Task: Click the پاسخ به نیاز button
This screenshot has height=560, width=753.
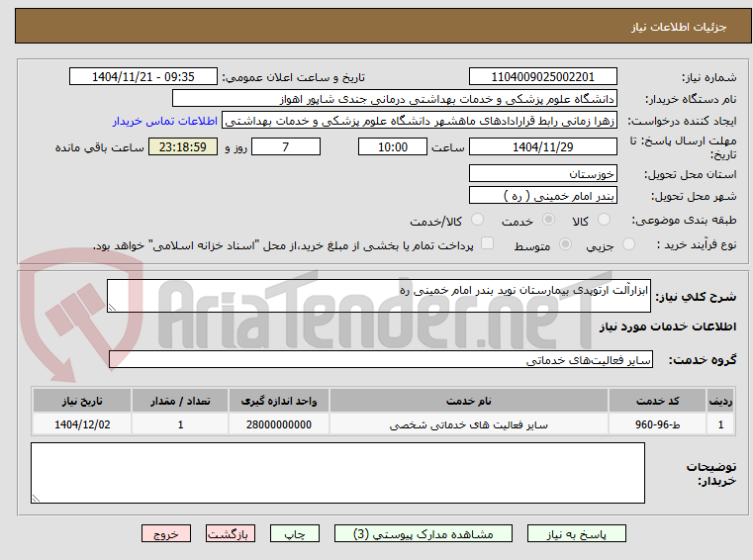Action: 576,533
